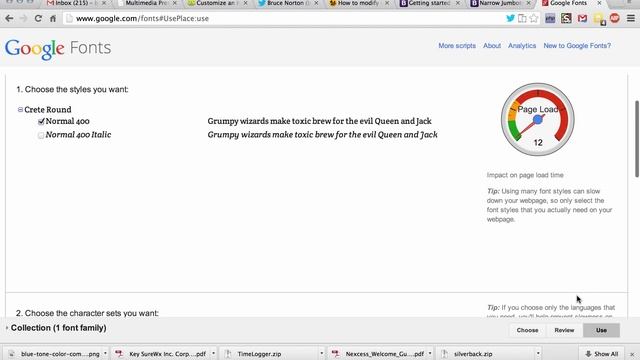
Task: Click Show All downloads button
Action: (601, 354)
